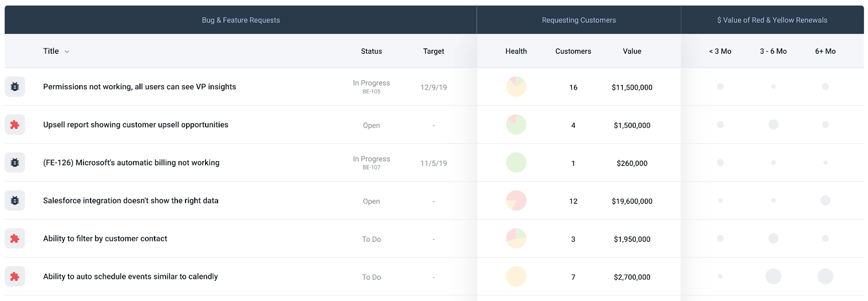868x301 pixels.
Task: Click puzzle icon beside Upsell report row
Action: tap(15, 125)
